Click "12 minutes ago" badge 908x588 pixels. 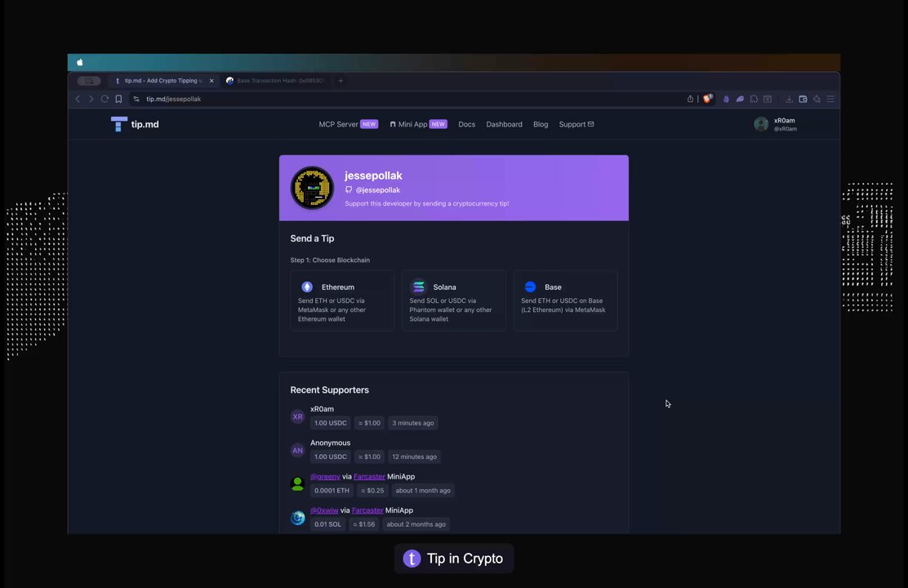point(415,457)
